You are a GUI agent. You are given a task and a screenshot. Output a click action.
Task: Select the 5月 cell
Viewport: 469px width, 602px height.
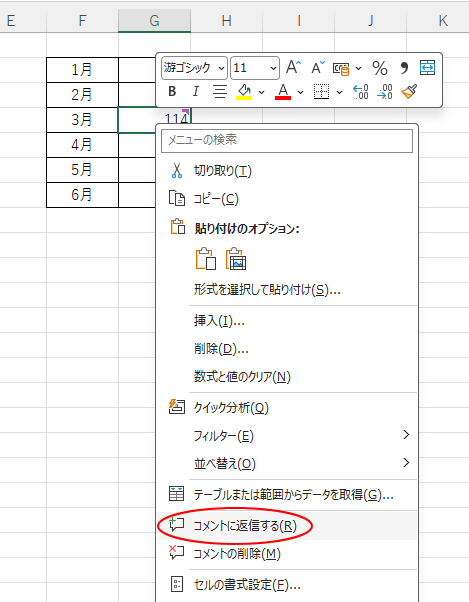(82, 170)
